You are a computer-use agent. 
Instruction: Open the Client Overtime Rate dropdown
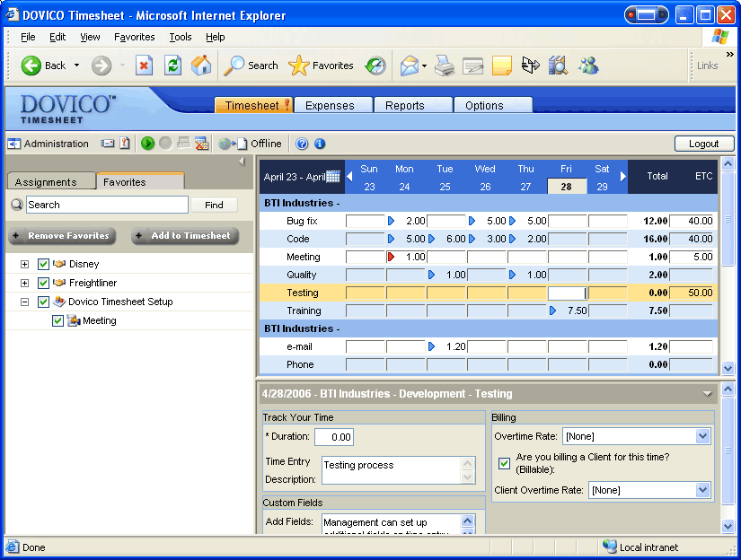point(702,490)
